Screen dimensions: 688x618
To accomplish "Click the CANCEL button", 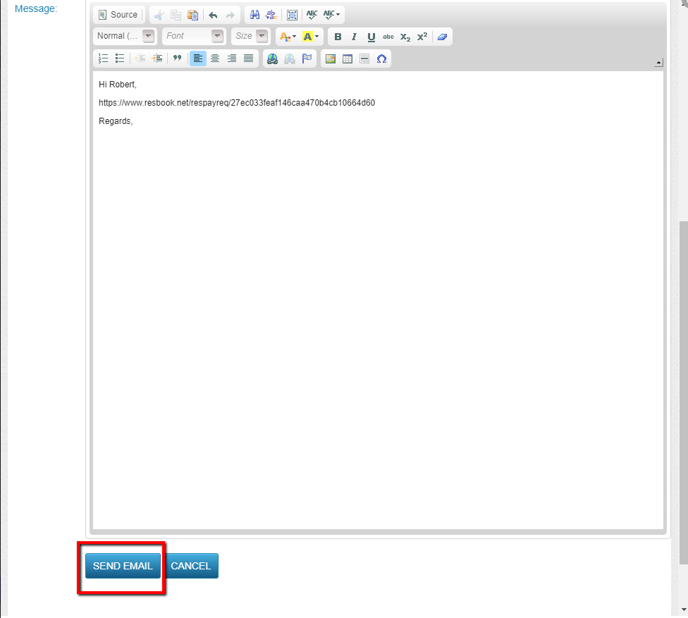I will 191,566.
